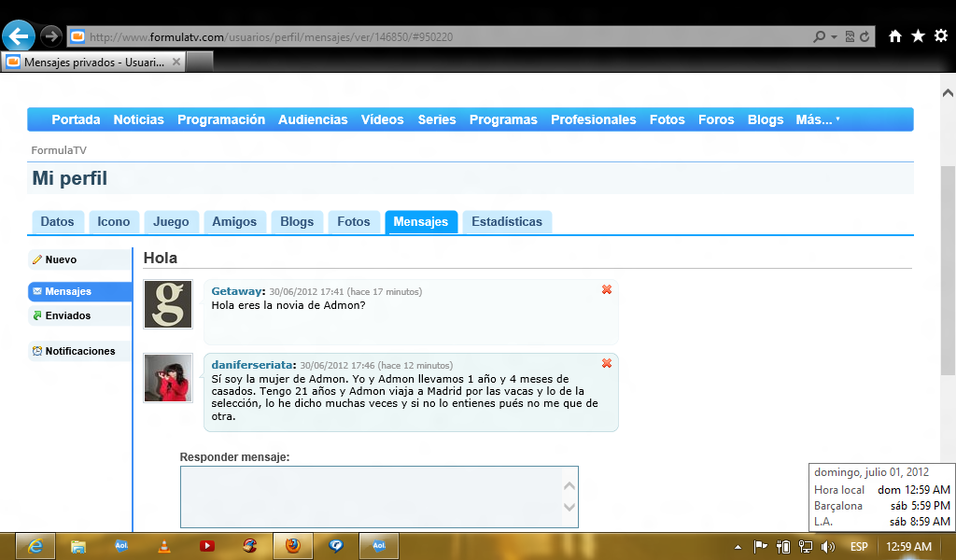This screenshot has height=560, width=956.
Task: Open the address bar search dropdown arrow
Action: click(834, 37)
